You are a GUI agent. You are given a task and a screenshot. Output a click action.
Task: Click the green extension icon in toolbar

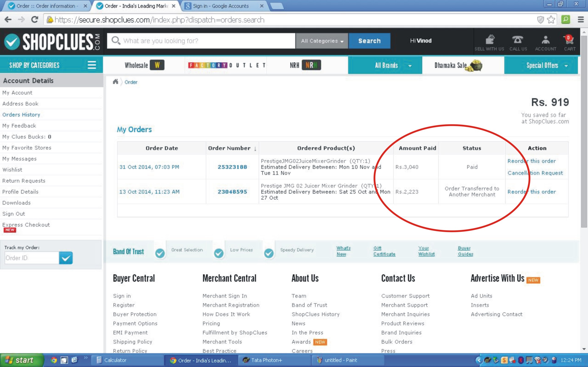pos(566,20)
